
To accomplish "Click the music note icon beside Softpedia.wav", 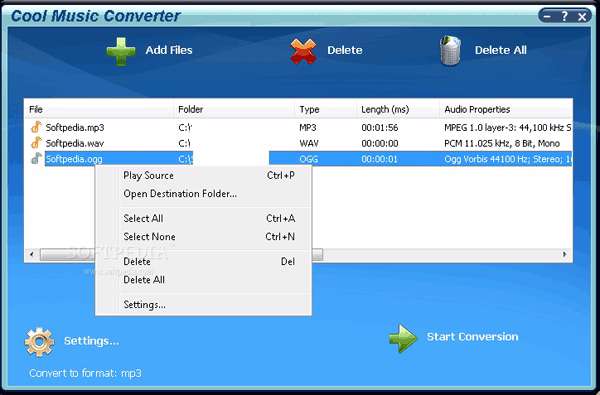I will [x=36, y=143].
